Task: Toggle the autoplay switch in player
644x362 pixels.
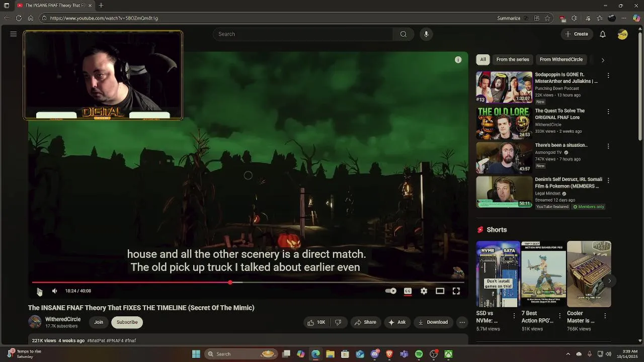Action: (391, 291)
